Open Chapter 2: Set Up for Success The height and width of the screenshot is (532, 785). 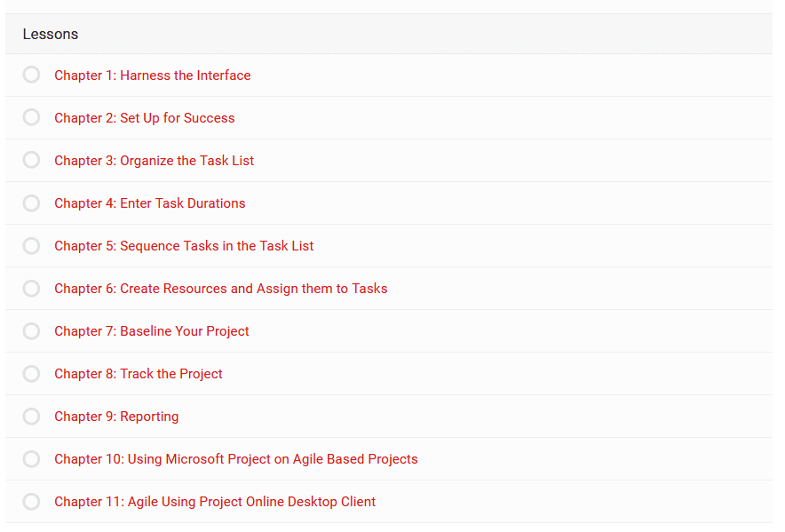[x=144, y=118]
